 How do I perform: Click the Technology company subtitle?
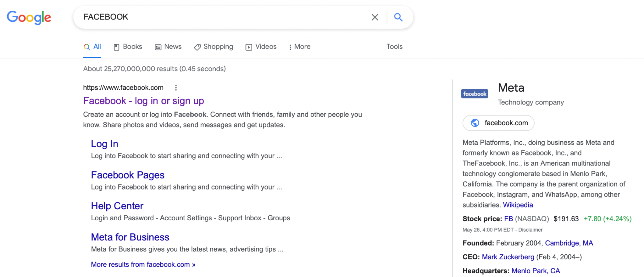click(531, 102)
